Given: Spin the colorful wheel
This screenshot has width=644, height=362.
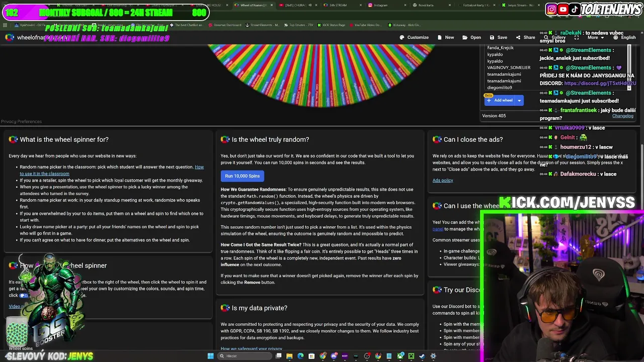Looking at the screenshot, I should click(321, 75).
